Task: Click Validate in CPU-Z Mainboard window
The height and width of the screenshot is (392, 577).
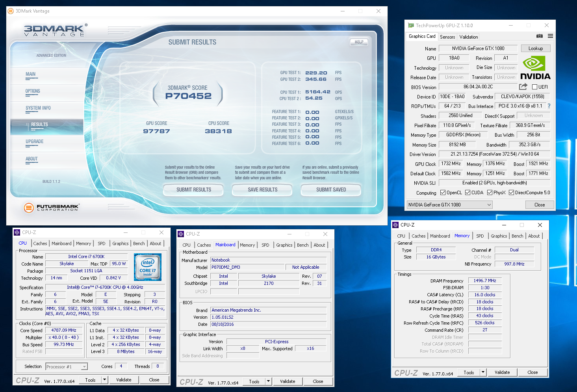Action: coord(288,381)
